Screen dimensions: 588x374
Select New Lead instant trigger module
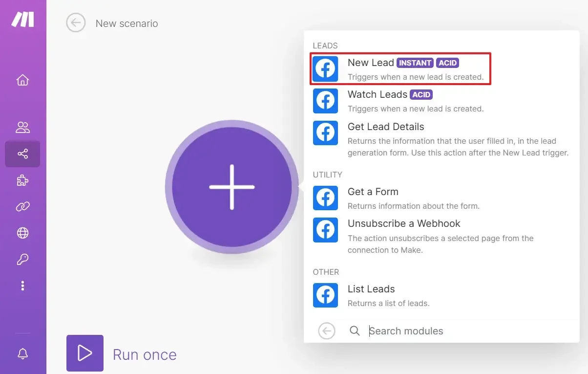pos(401,69)
